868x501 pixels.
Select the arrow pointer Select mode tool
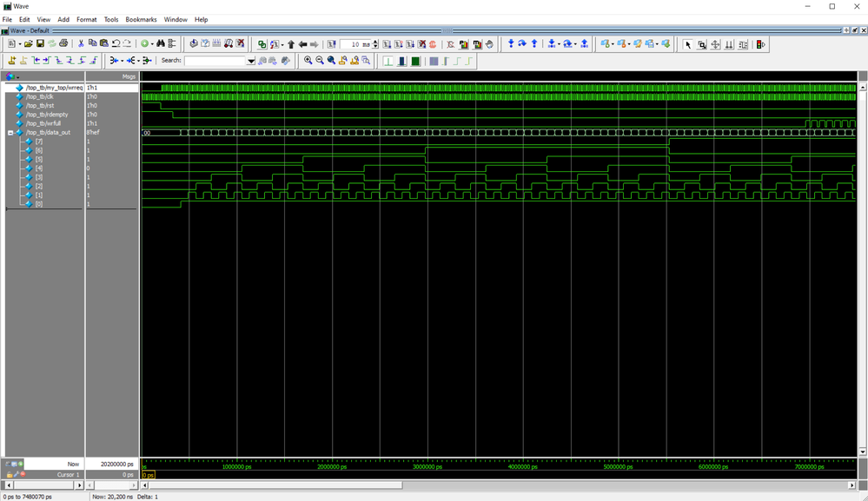coord(688,44)
